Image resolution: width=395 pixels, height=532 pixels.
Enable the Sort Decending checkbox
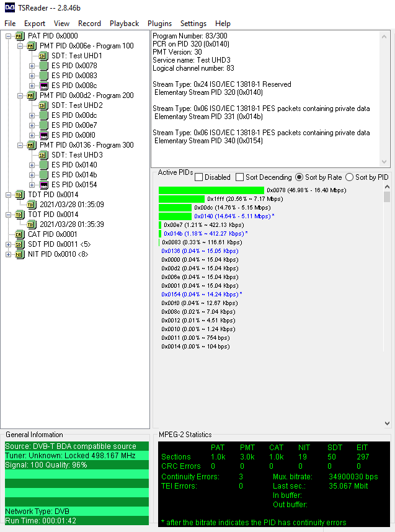click(x=239, y=177)
